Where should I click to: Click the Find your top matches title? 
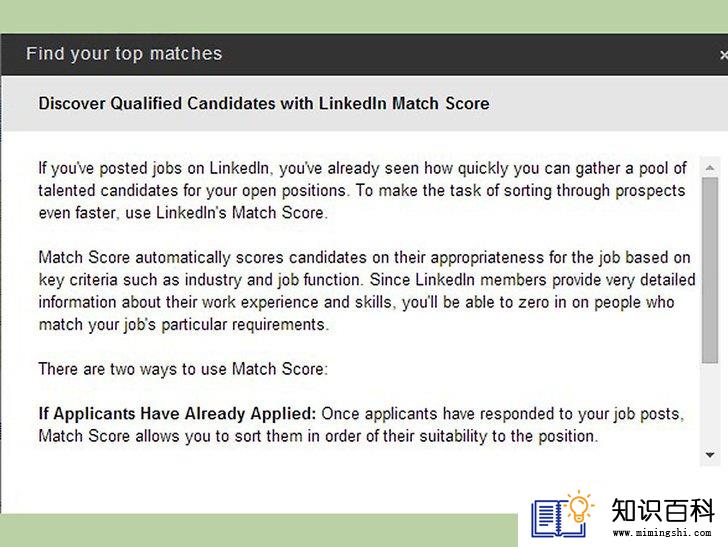click(124, 53)
